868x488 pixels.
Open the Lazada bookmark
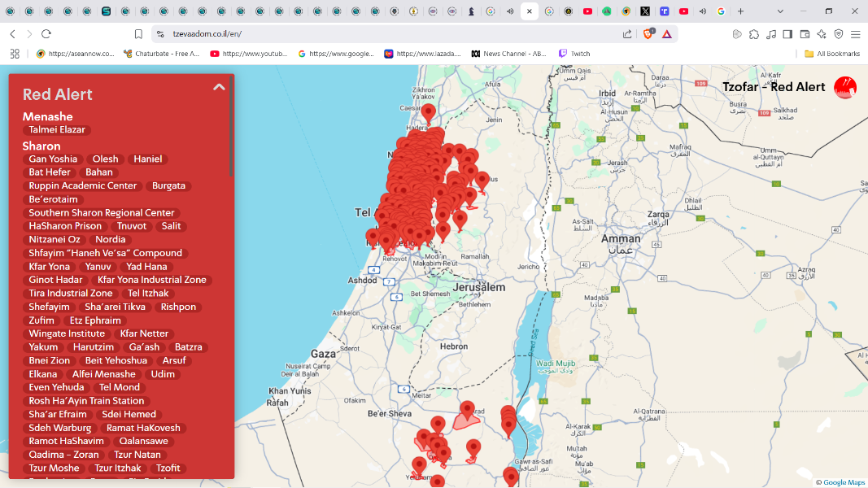423,54
